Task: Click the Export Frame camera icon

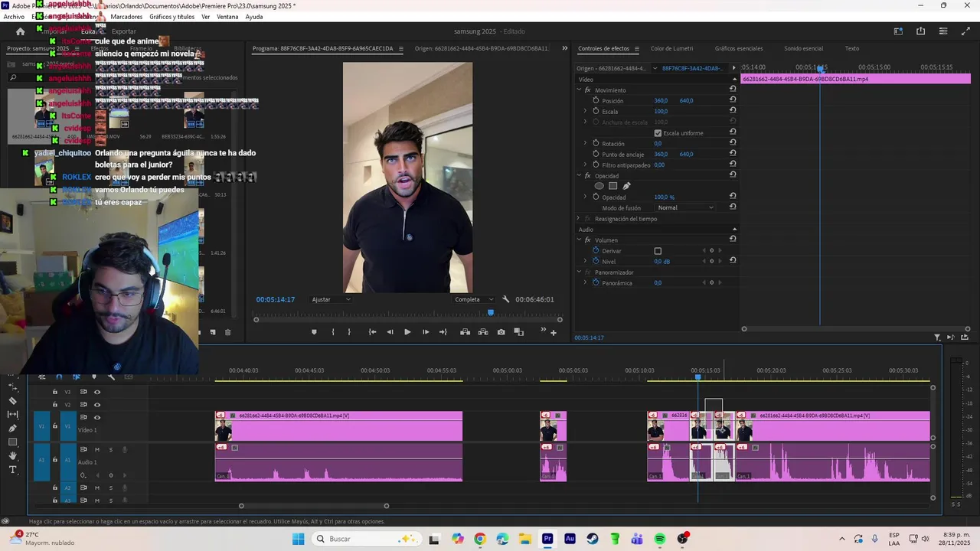Action: 501,332
